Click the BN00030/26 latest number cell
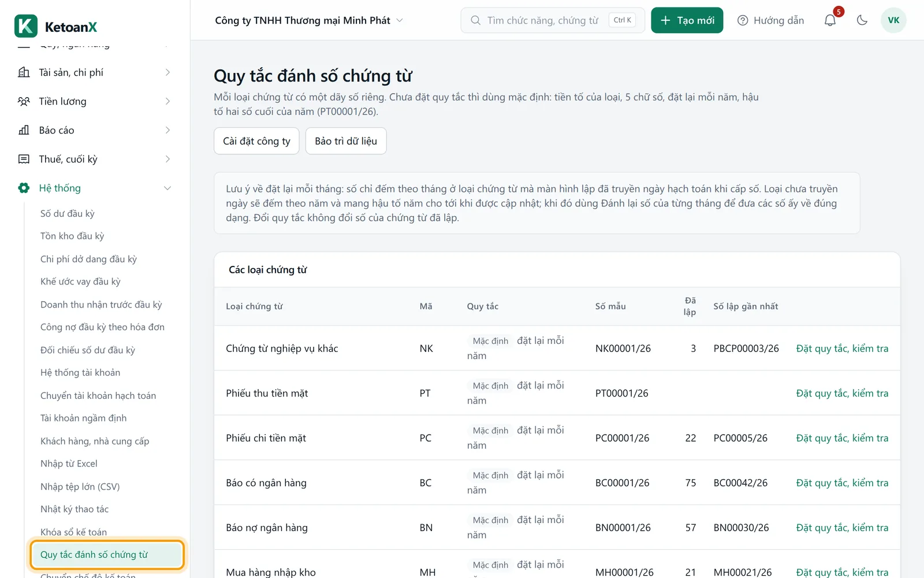Viewport: 924px width, 578px height. [x=741, y=528]
